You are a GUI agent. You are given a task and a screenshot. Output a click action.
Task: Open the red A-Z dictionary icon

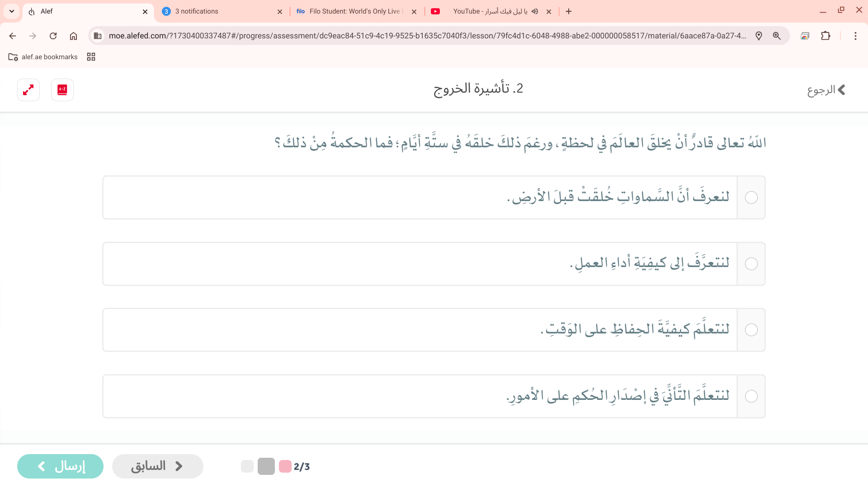pos(62,90)
